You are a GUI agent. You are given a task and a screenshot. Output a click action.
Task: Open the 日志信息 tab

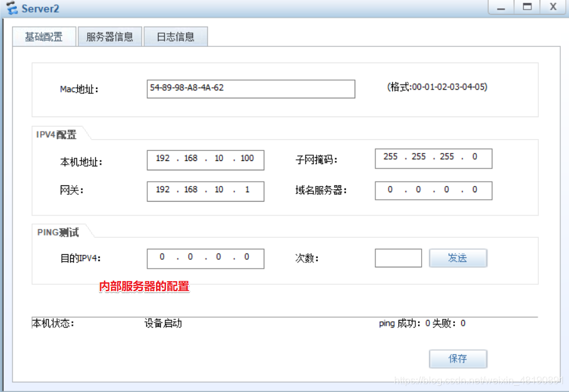175,36
